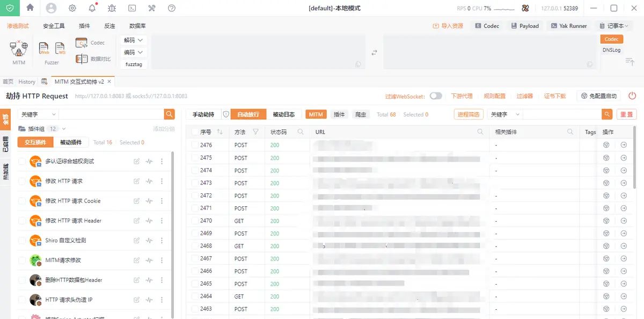Image resolution: width=644 pixels, height=319 pixels.
Task: Toggle the filter WebSocket switch
Action: (x=436, y=96)
